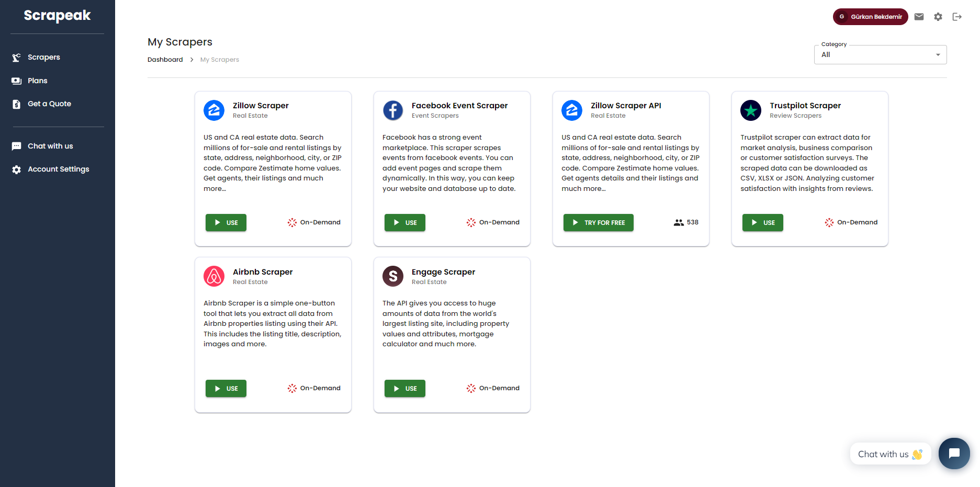This screenshot has width=980, height=487.
Task: Open Chat with us from sidebar
Action: (x=50, y=146)
